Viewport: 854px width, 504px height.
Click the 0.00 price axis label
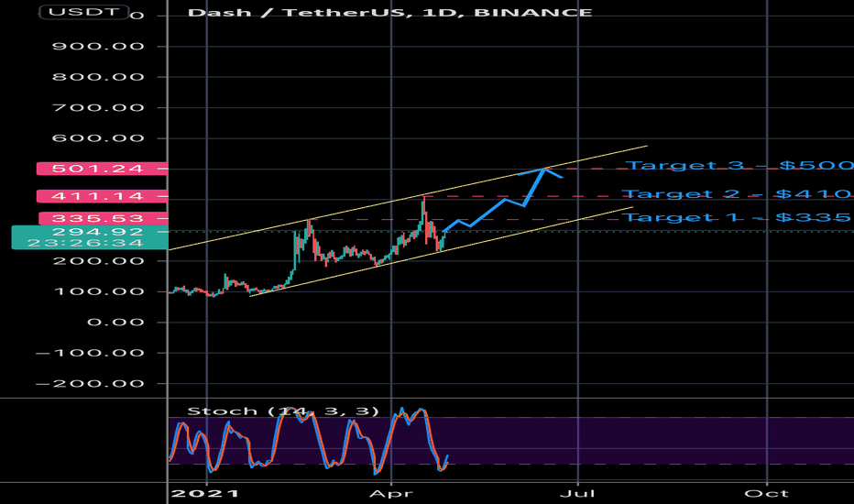click(115, 322)
